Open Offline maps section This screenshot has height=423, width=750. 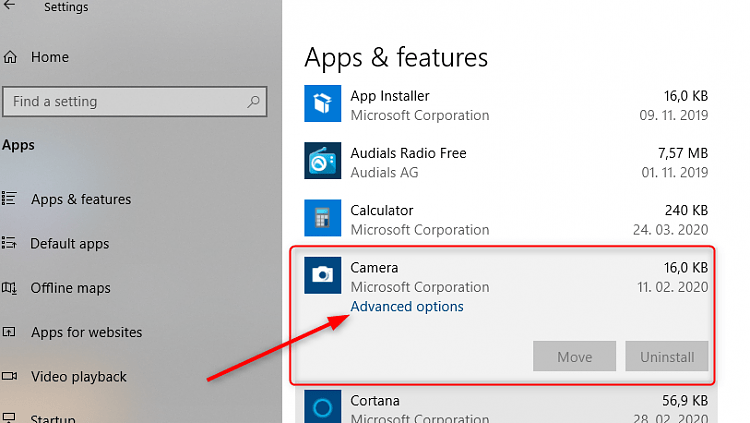[x=70, y=288]
